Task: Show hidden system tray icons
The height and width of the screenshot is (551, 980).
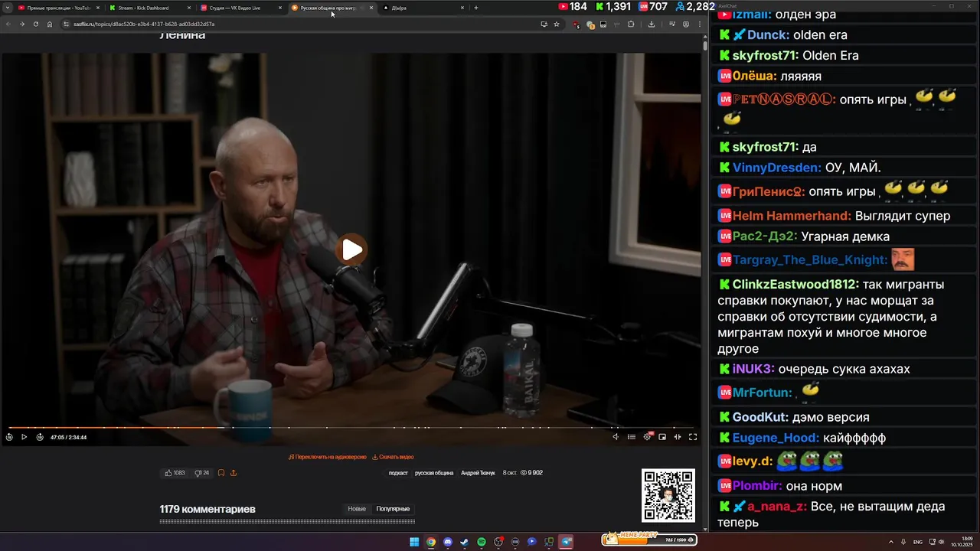Action: (x=892, y=542)
